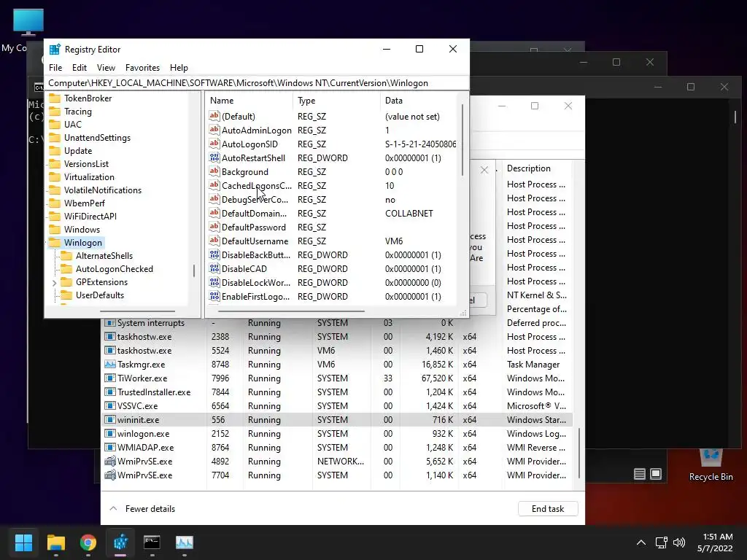This screenshot has height=560, width=747.
Task: Open File Explorer from the taskbar
Action: [55, 542]
